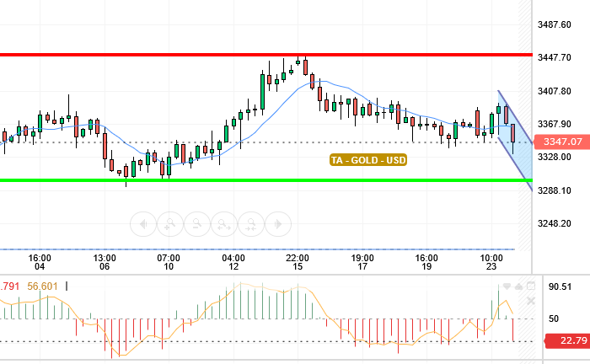The width and height of the screenshot is (590, 364).
Task: Click the 3487.60 price axis label
Action: tap(555, 24)
